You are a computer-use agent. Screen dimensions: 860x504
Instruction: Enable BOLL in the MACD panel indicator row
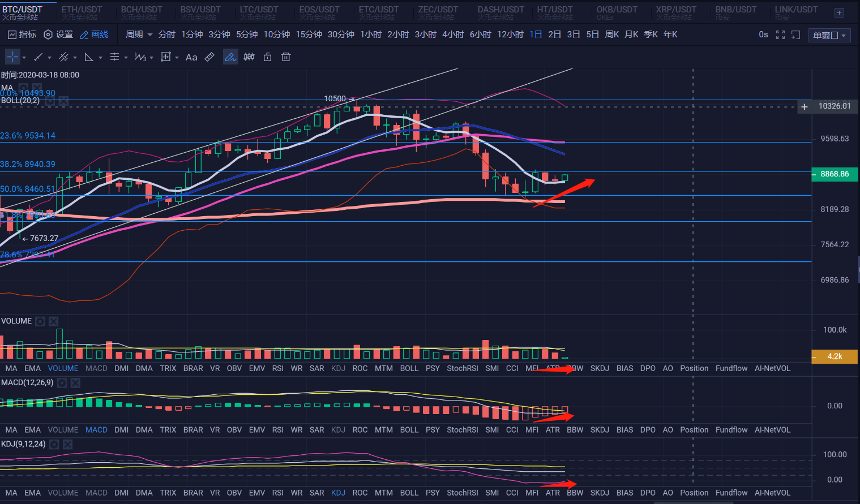tap(409, 430)
